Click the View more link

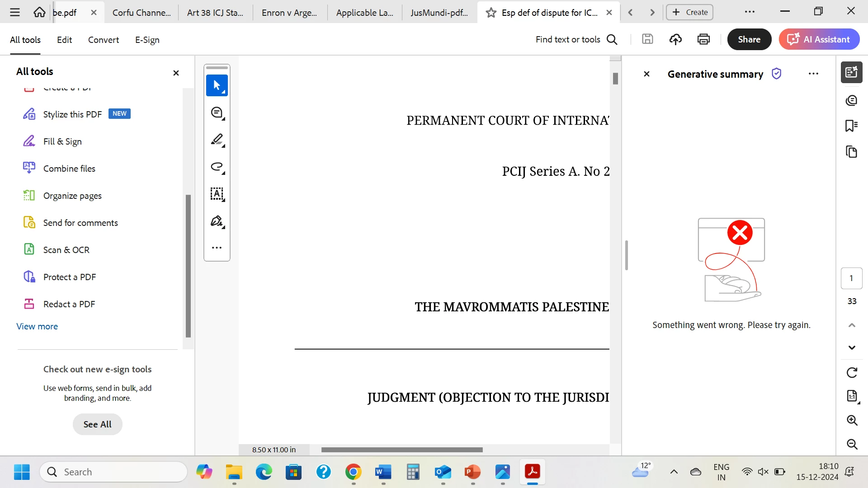(37, 326)
